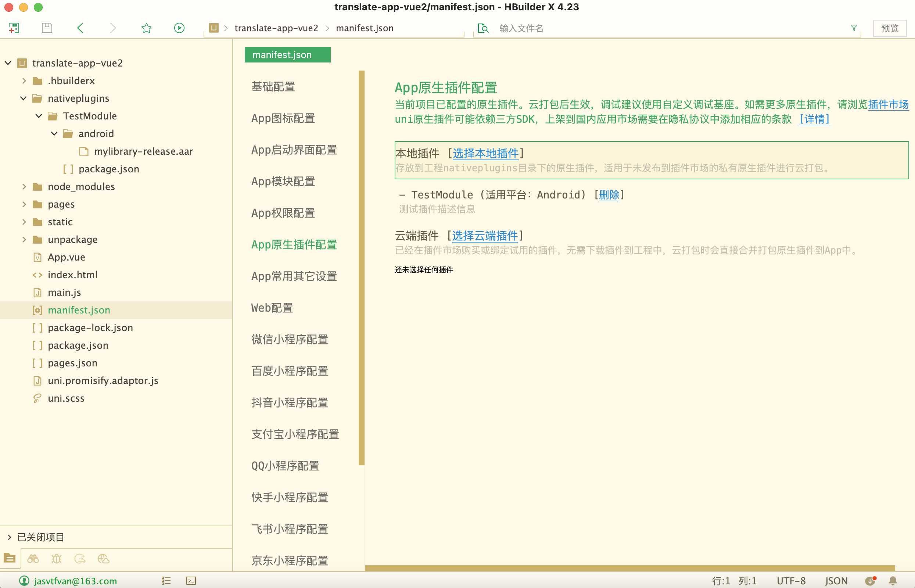Open App权限配置 section
The height and width of the screenshot is (588, 915).
click(283, 213)
